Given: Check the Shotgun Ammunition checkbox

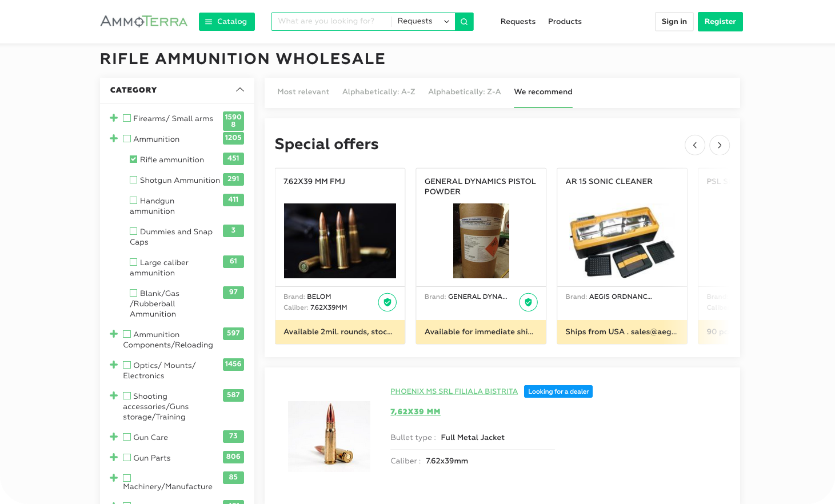Looking at the screenshot, I should 133,180.
